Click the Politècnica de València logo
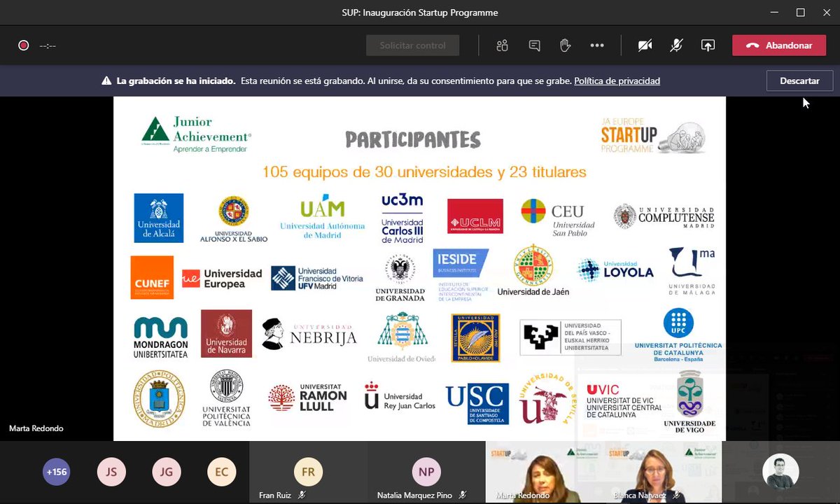This screenshot has width=840, height=504. (x=226, y=398)
